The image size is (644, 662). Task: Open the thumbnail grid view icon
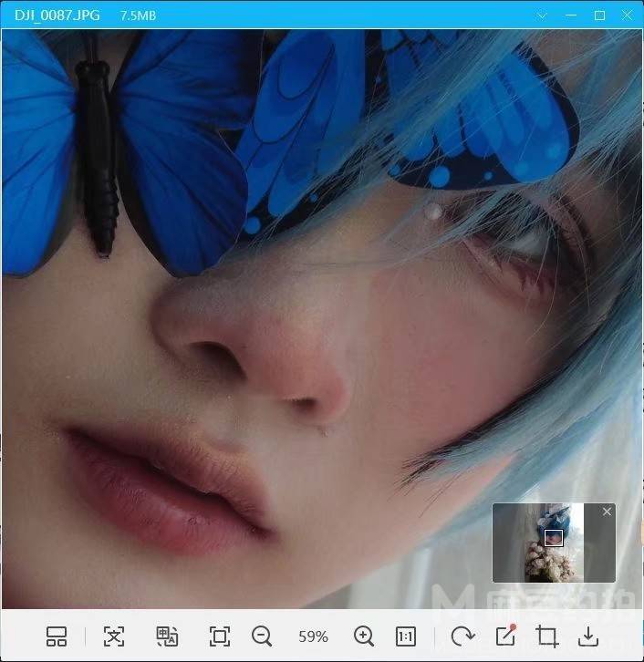click(57, 636)
